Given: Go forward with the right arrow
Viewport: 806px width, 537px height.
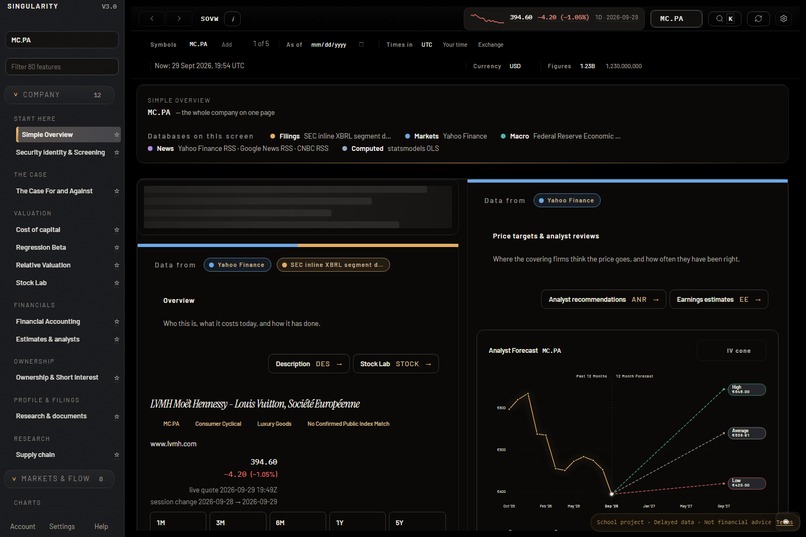Looking at the screenshot, I should click(179, 18).
